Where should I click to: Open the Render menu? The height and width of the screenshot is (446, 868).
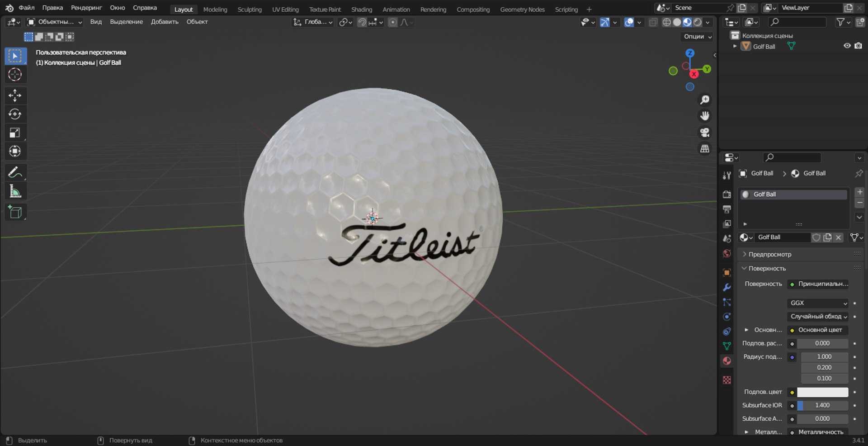tap(86, 8)
